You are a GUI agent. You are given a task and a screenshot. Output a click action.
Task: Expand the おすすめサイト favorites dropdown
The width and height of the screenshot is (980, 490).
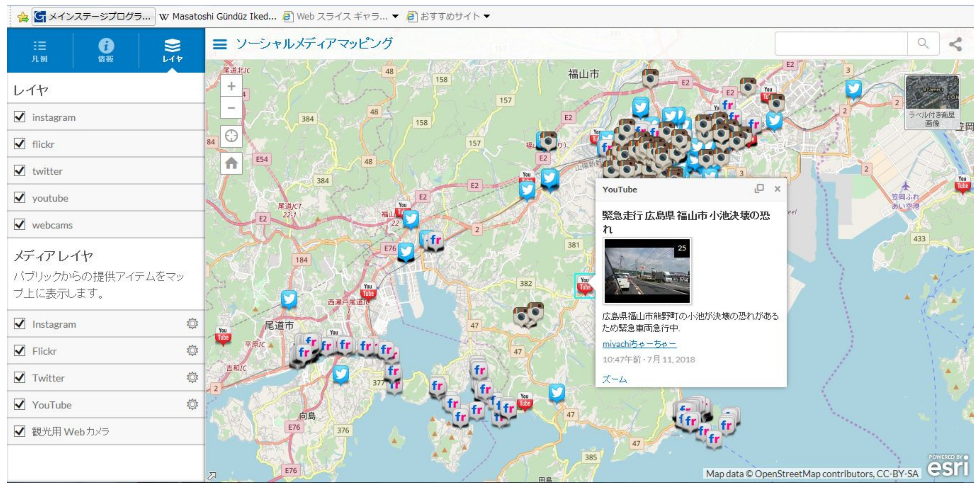(487, 16)
